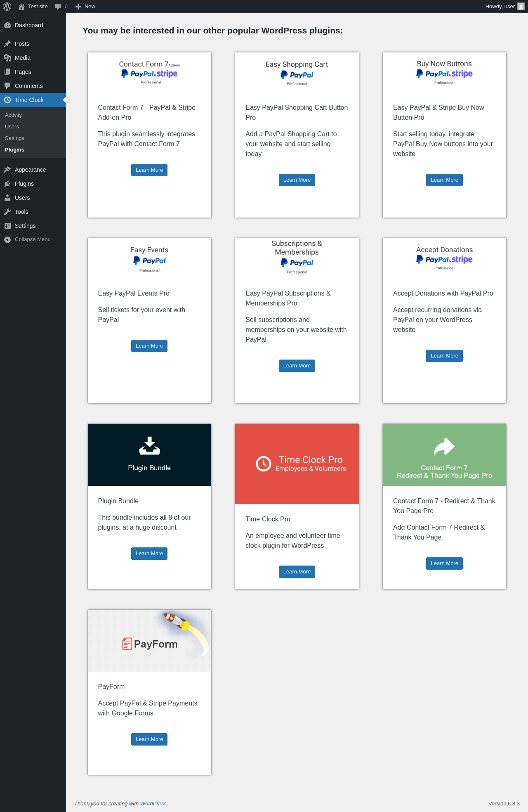Click the Posts pushpin icon
The height and width of the screenshot is (812, 528).
(7, 44)
